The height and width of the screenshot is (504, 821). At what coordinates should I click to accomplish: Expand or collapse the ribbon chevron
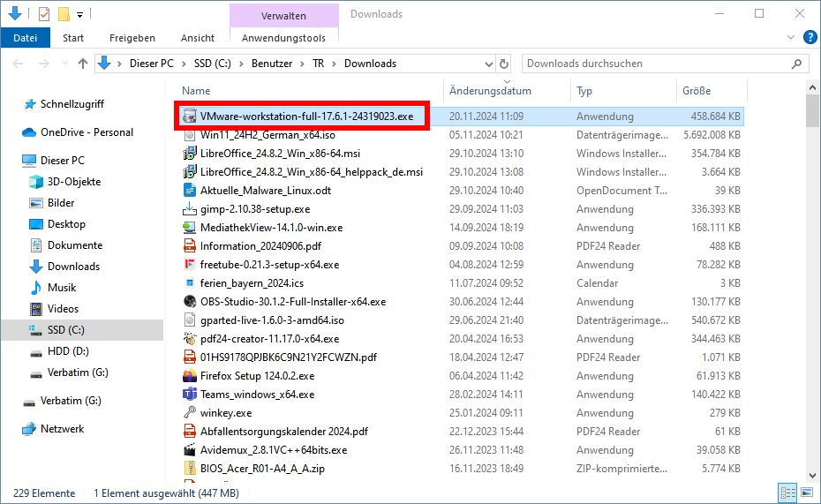pyautogui.click(x=791, y=37)
